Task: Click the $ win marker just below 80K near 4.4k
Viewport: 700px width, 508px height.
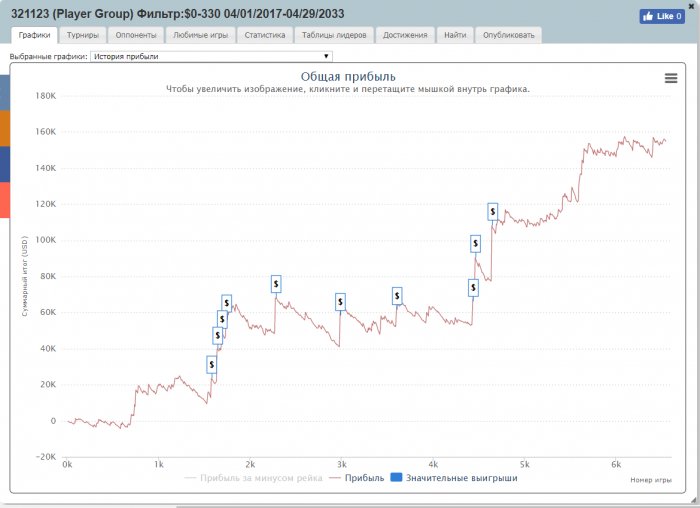Action: point(473,287)
